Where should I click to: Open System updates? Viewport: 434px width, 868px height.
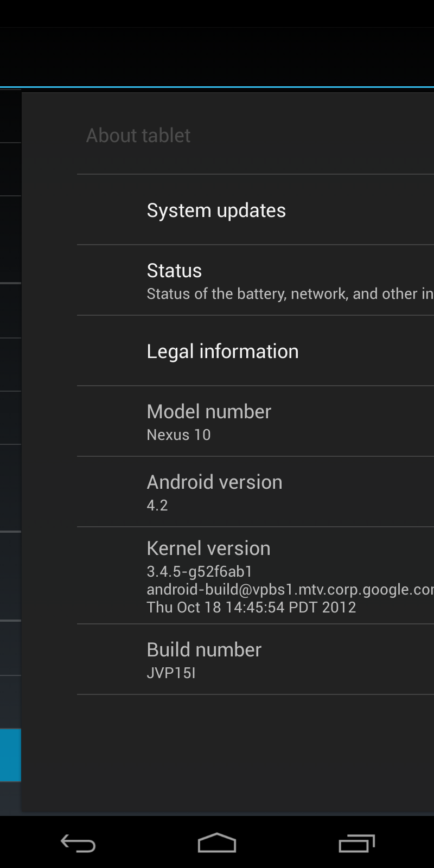tap(256, 210)
